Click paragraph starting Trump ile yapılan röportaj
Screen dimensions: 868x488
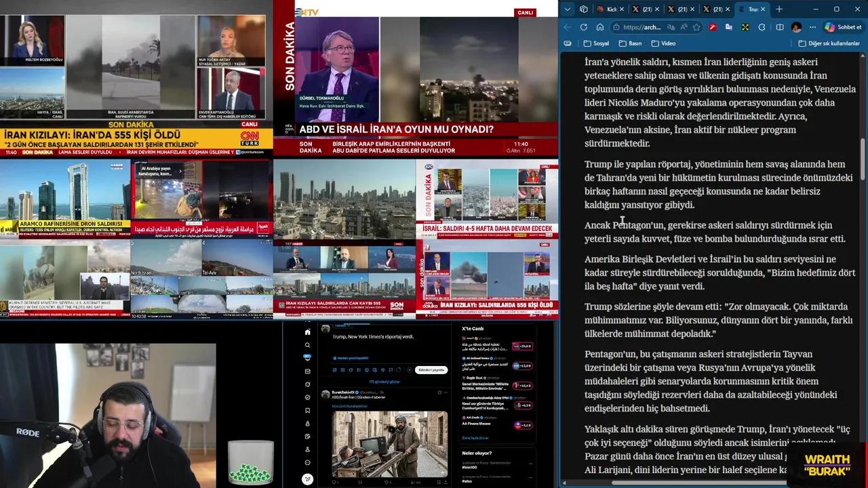pos(719,184)
